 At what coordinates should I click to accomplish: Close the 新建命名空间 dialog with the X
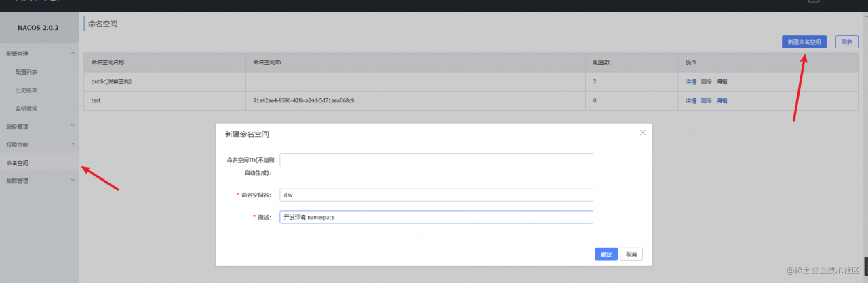642,132
